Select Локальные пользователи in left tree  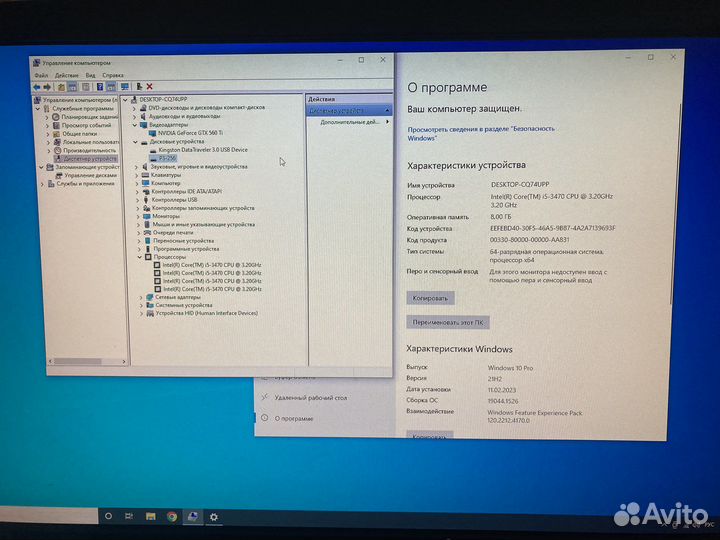91,142
